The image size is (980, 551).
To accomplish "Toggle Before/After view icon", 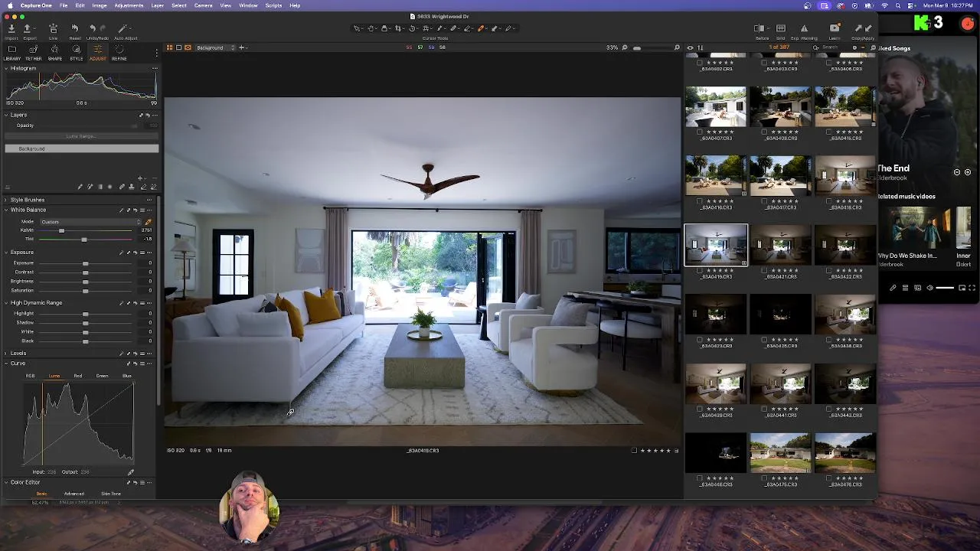I will pos(759,28).
